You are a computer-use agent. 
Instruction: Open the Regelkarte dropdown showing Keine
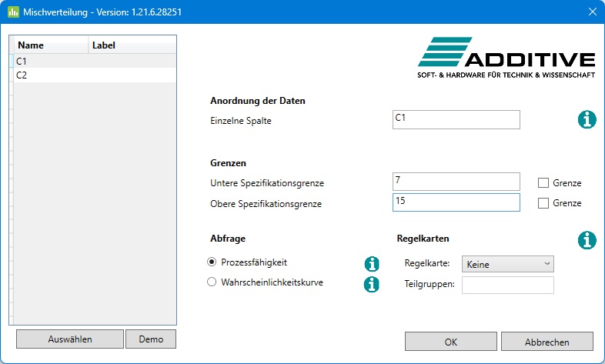(x=508, y=264)
